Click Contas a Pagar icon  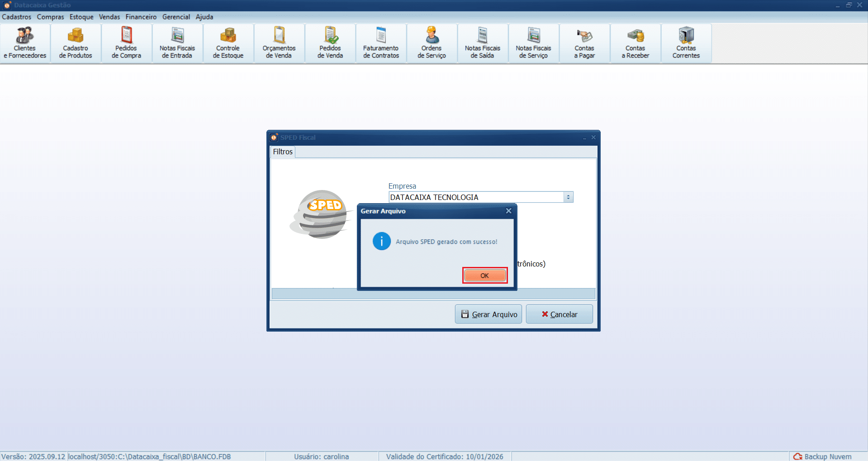584,43
